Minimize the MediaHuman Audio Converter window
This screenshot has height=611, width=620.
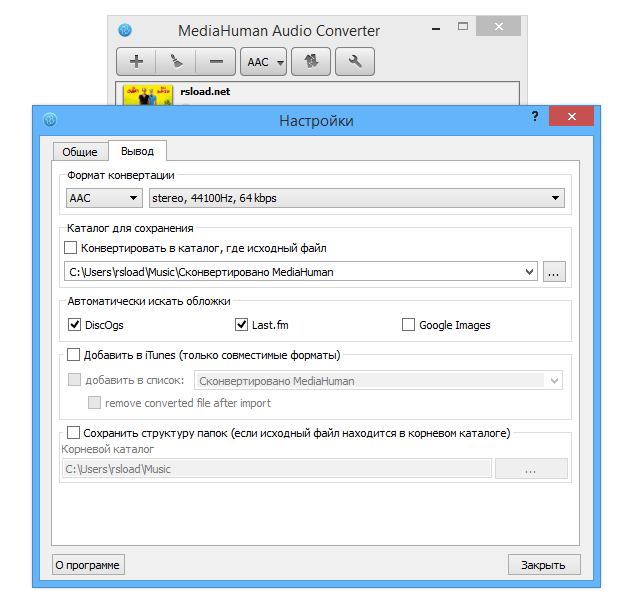click(x=436, y=28)
